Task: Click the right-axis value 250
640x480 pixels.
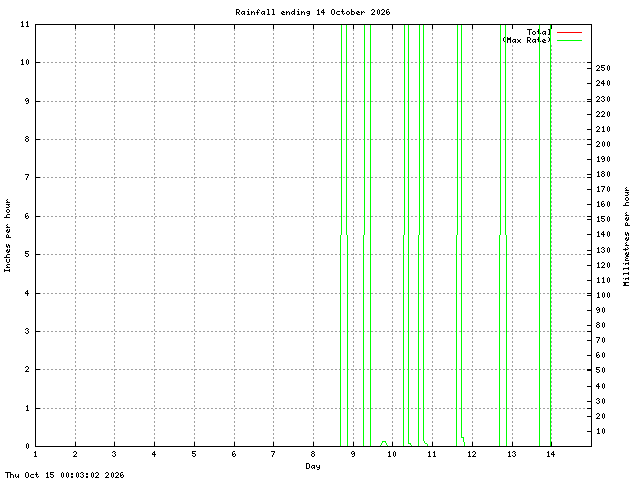Action: (x=603, y=68)
